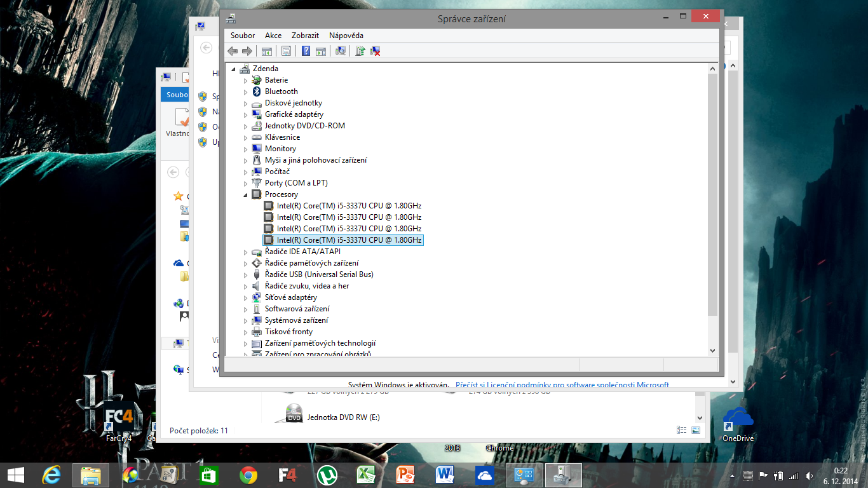The width and height of the screenshot is (868, 488).
Task: Expand the Síťové adaptéry category
Action: point(246,297)
